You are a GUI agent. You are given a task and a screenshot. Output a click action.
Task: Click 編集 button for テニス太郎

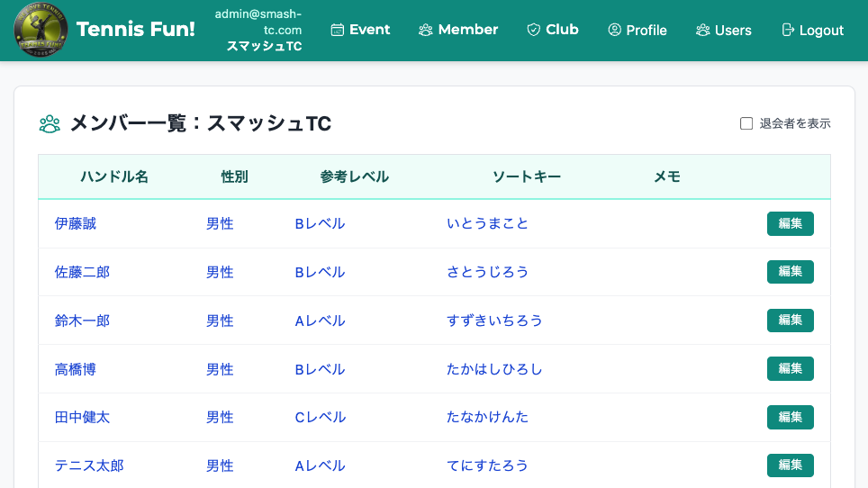coord(790,465)
